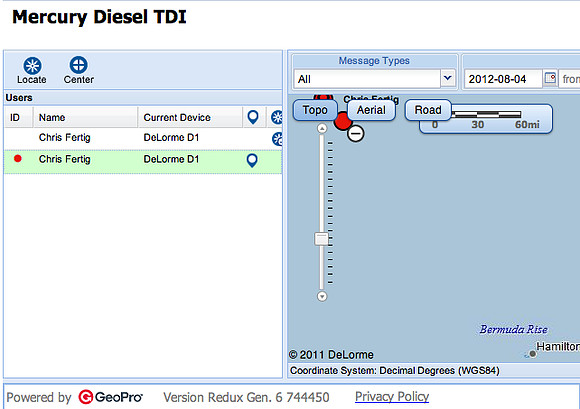Select first Chris Fertig name cell
The height and width of the screenshot is (409, 580).
pyautogui.click(x=64, y=138)
